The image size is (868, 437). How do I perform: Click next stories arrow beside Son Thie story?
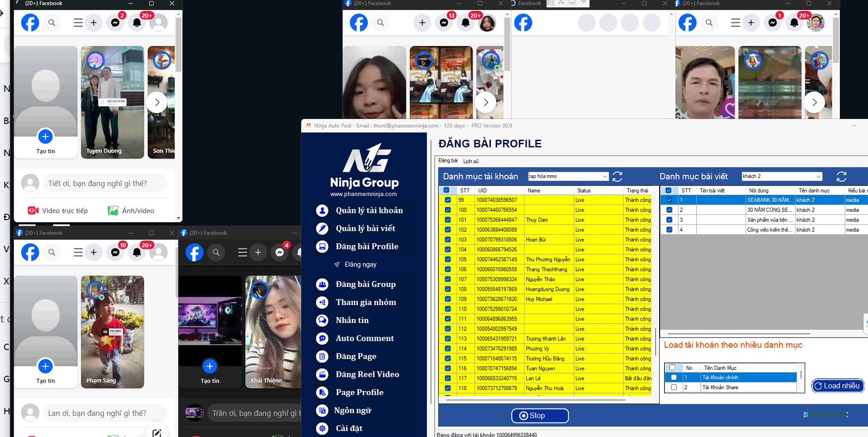[x=157, y=102]
